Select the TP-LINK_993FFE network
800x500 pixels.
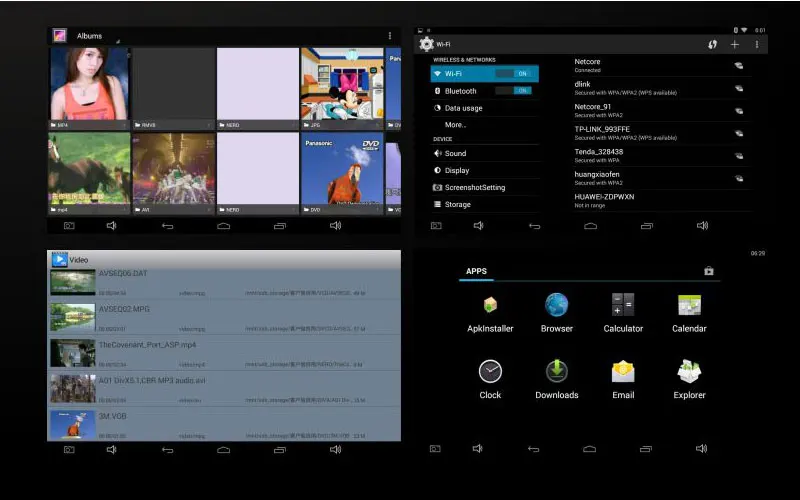point(661,133)
